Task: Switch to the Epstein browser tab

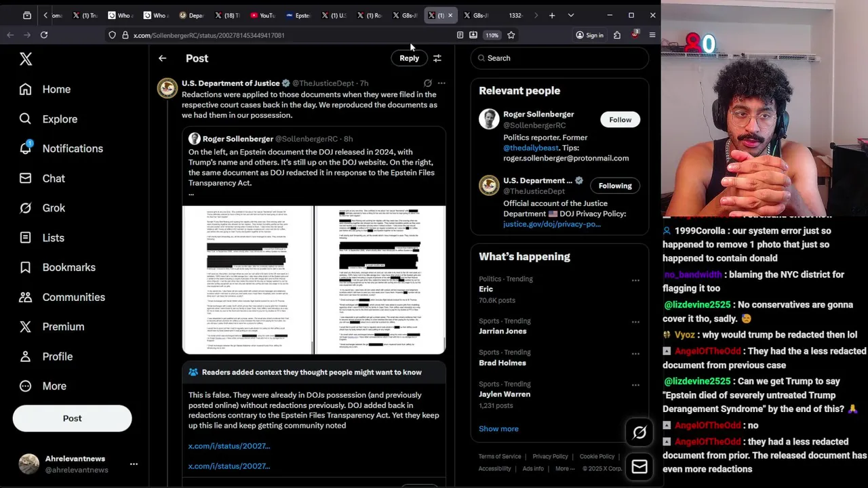Action: tap(298, 15)
